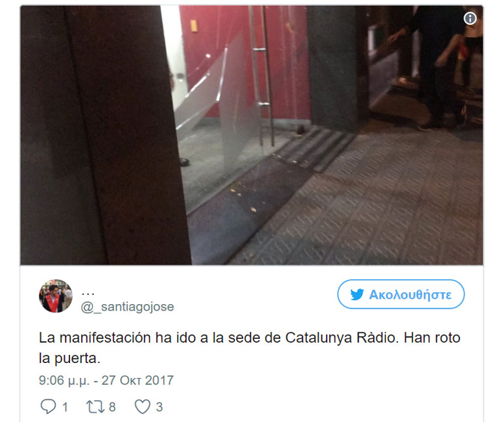Like the tweet with heart icon
The height and width of the screenshot is (422, 504).
142,406
